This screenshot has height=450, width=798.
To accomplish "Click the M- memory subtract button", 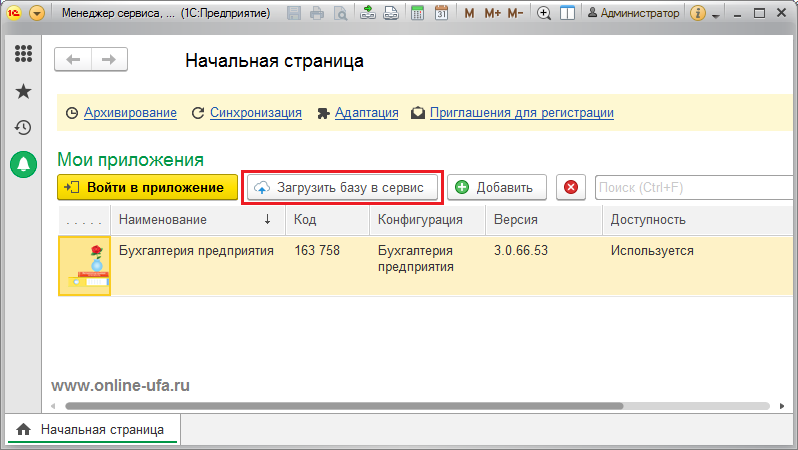I will coord(516,13).
